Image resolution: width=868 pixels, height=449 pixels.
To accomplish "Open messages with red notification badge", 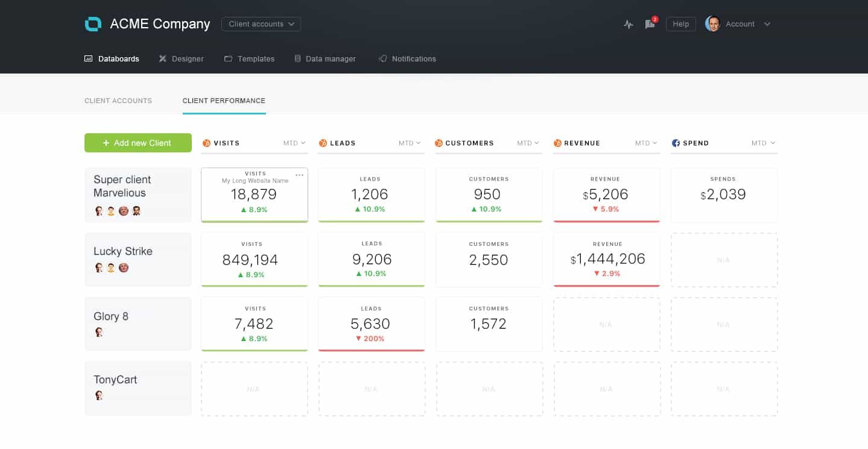I will coord(650,24).
